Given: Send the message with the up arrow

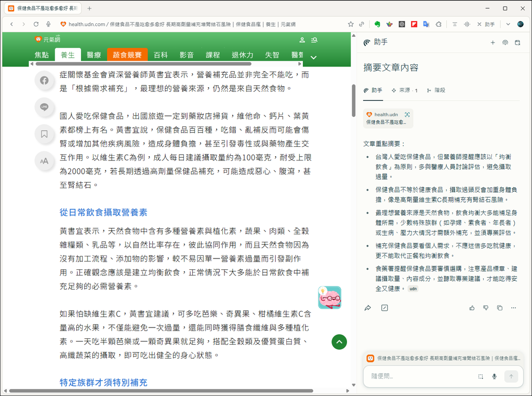Looking at the screenshot, I should click(511, 376).
